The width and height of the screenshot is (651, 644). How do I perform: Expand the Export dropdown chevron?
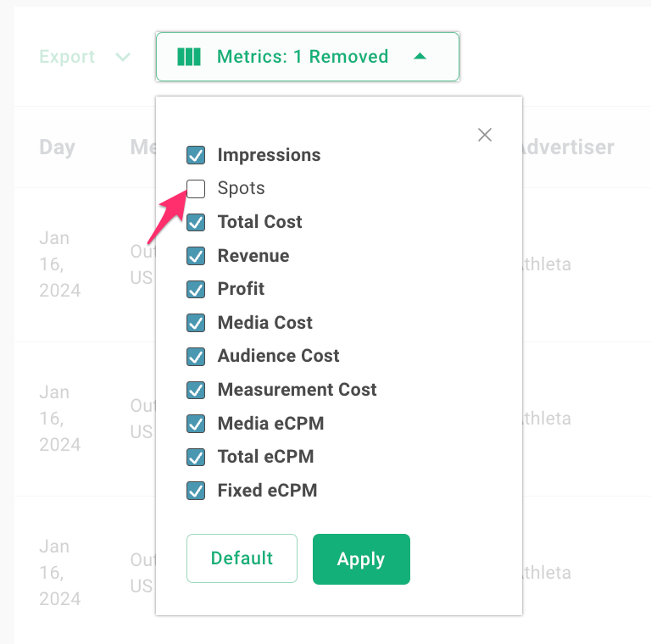tap(123, 57)
